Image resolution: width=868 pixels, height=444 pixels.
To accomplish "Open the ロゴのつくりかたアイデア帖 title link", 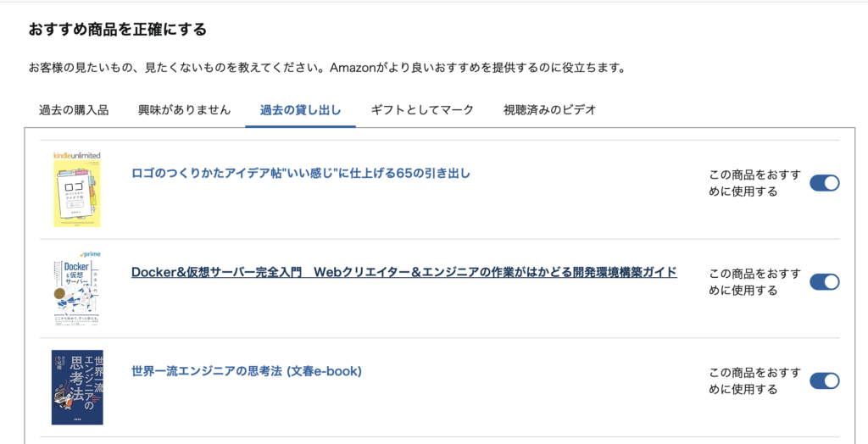I will [x=301, y=174].
